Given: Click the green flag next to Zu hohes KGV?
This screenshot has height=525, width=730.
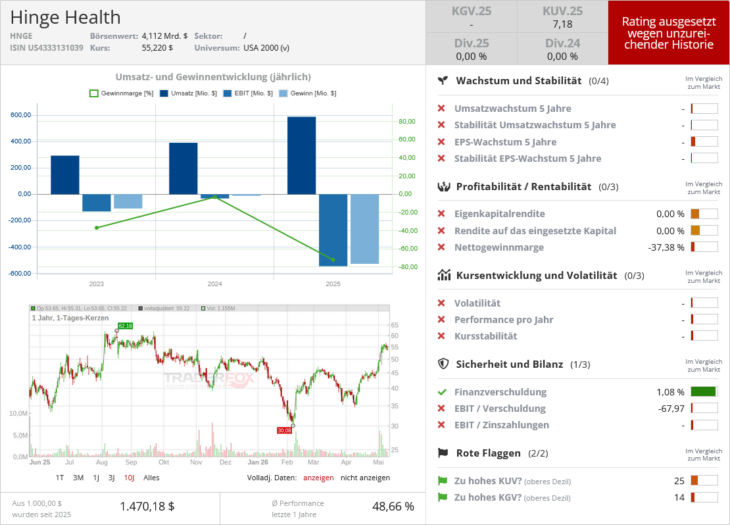Looking at the screenshot, I should point(442,498).
